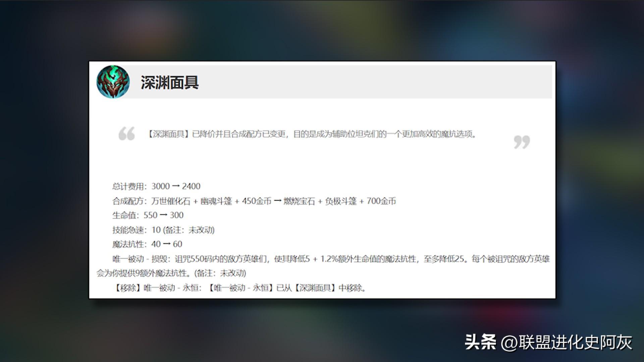Screen dimensions: 644x362
Task: Click the arrow between 3000 and 2400
Action: tap(176, 186)
